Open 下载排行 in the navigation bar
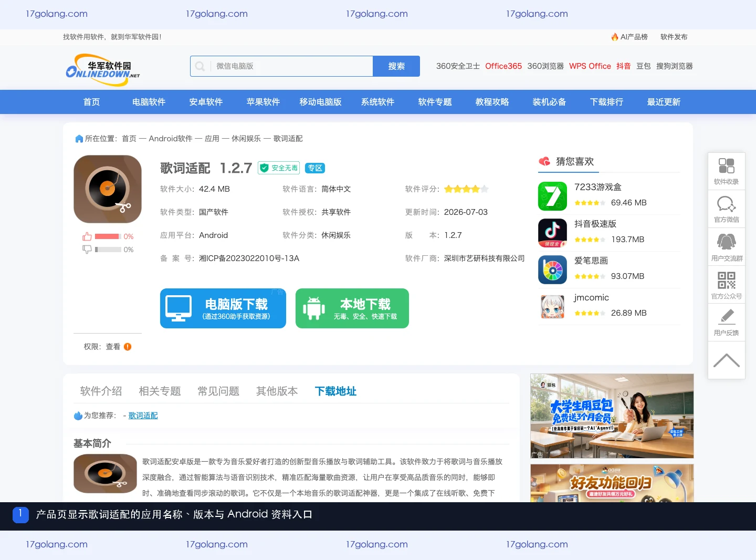This screenshot has width=756, height=560. [x=607, y=102]
